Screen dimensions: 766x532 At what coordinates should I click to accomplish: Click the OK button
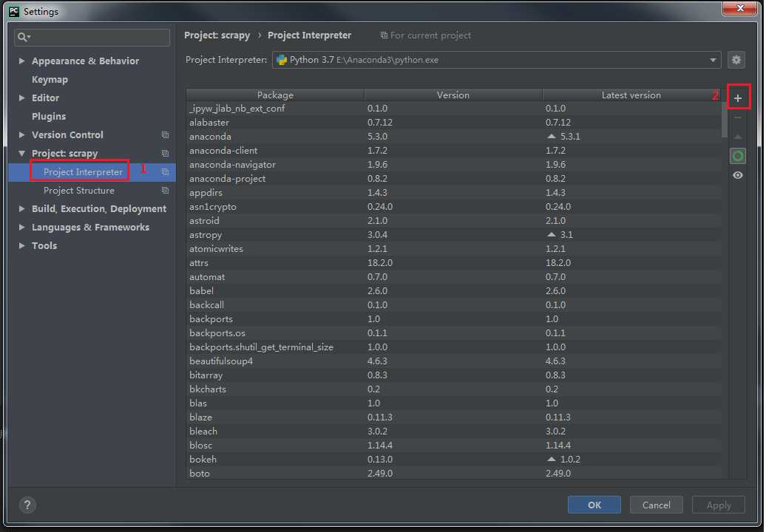[x=594, y=505]
